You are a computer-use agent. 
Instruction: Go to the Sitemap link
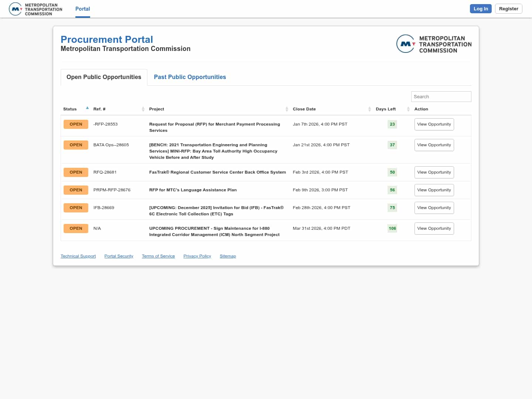(228, 256)
